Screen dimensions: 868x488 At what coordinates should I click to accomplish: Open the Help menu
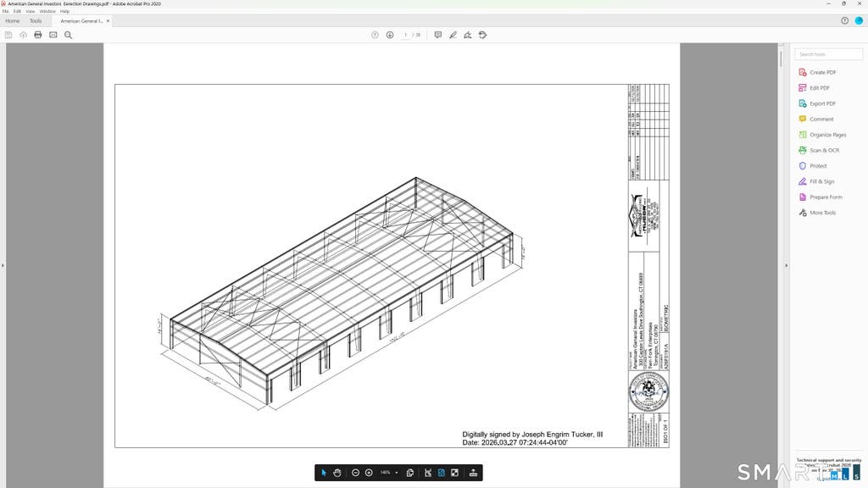pos(64,11)
